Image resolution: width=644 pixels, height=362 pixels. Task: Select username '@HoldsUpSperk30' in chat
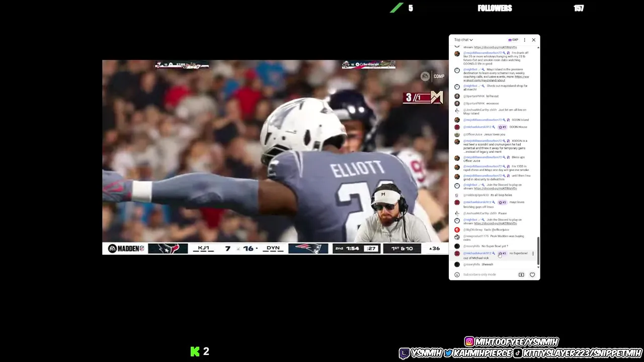pyautogui.click(x=475, y=195)
